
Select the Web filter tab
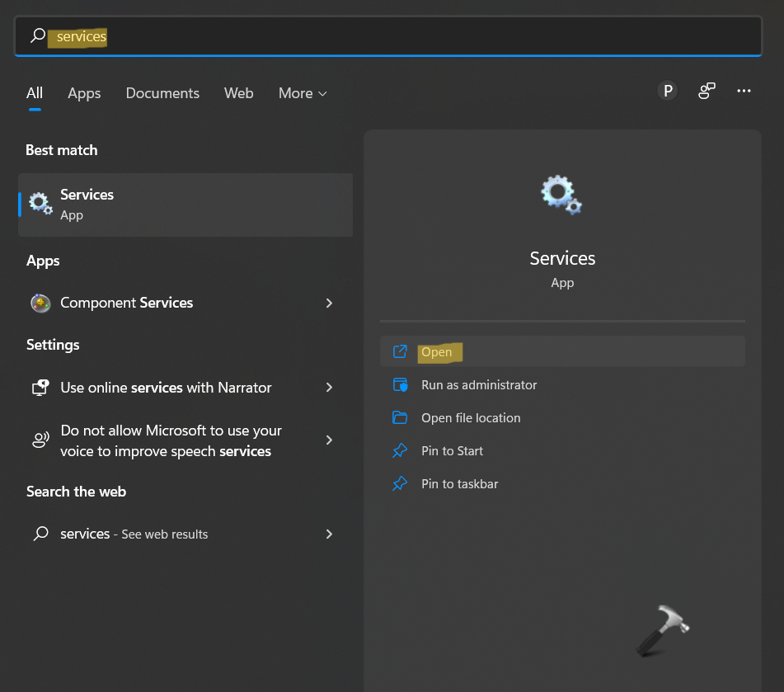[x=238, y=93]
